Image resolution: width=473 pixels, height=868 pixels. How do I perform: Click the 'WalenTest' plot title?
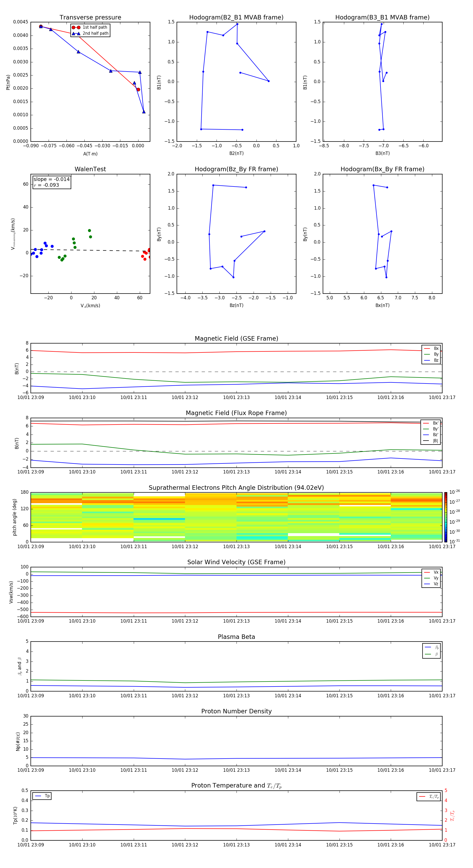pyautogui.click(x=90, y=169)
